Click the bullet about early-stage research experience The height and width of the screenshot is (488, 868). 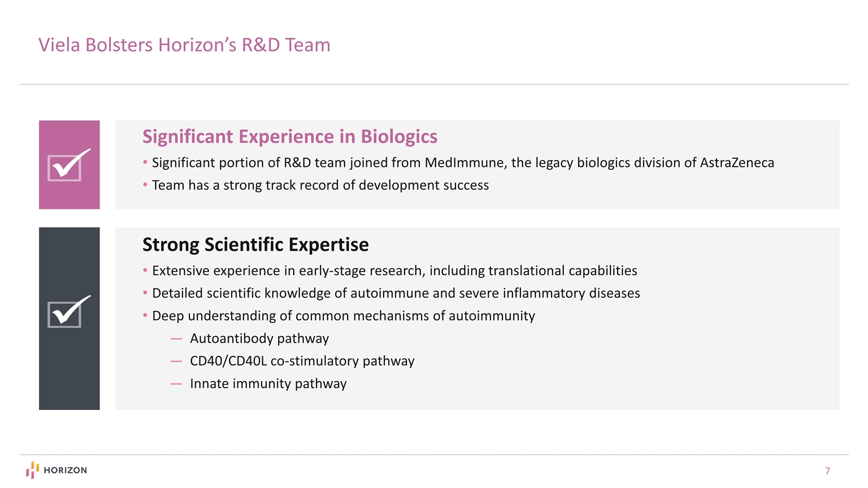pyautogui.click(x=394, y=271)
